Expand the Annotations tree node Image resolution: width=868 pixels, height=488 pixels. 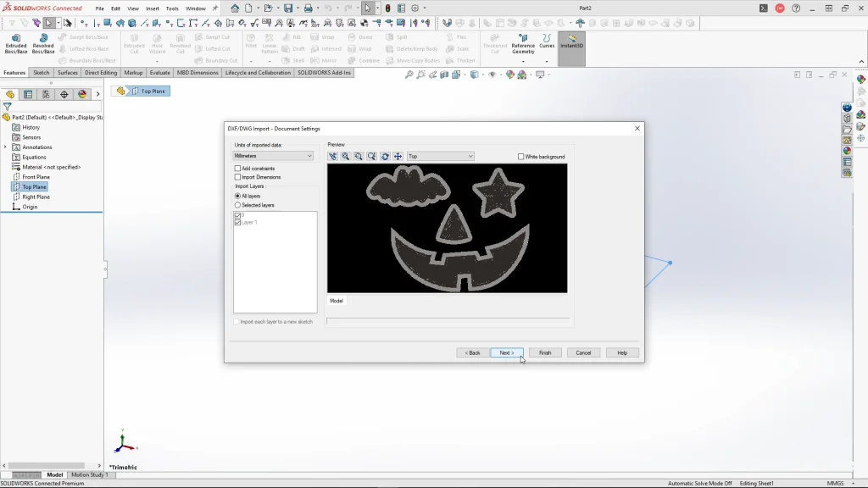7,147
